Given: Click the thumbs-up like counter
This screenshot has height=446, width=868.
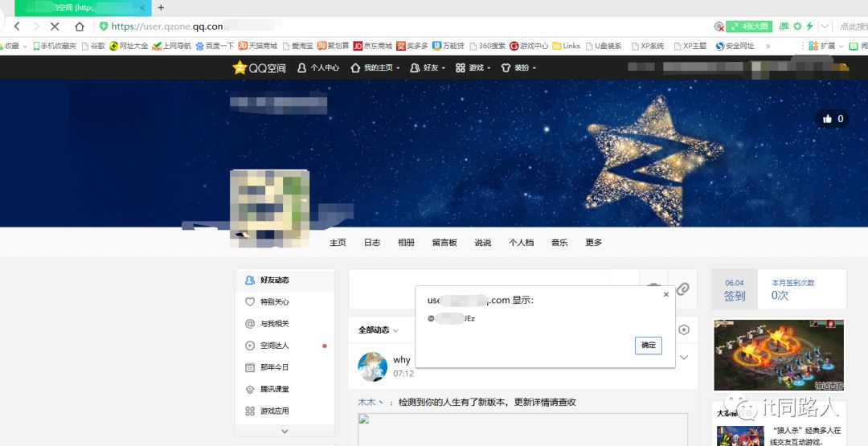Looking at the screenshot, I should click(832, 118).
